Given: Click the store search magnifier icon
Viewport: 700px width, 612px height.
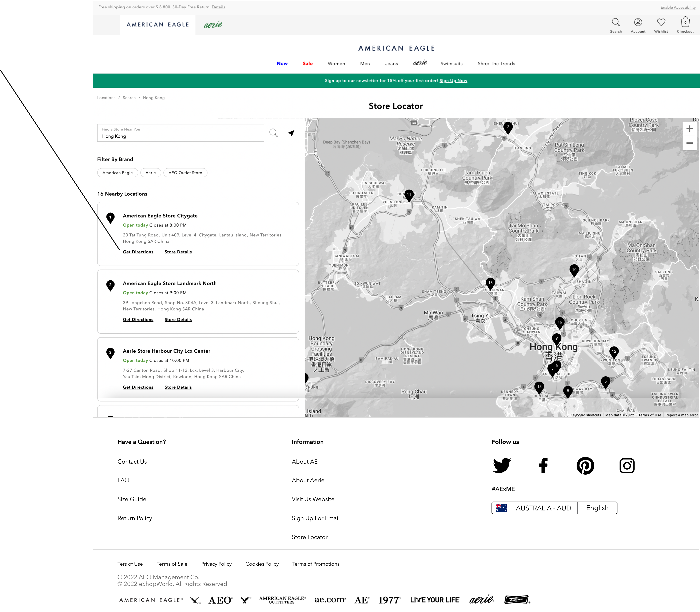Looking at the screenshot, I should pos(273,133).
